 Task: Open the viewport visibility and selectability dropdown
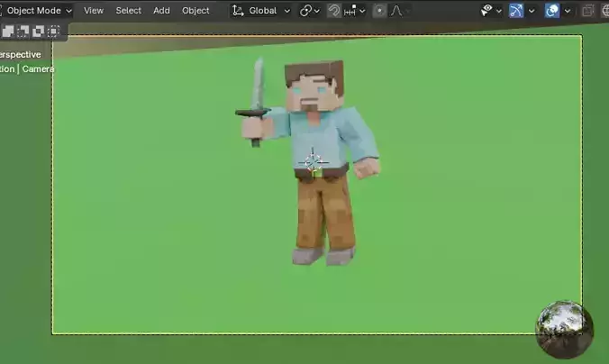pos(491,11)
